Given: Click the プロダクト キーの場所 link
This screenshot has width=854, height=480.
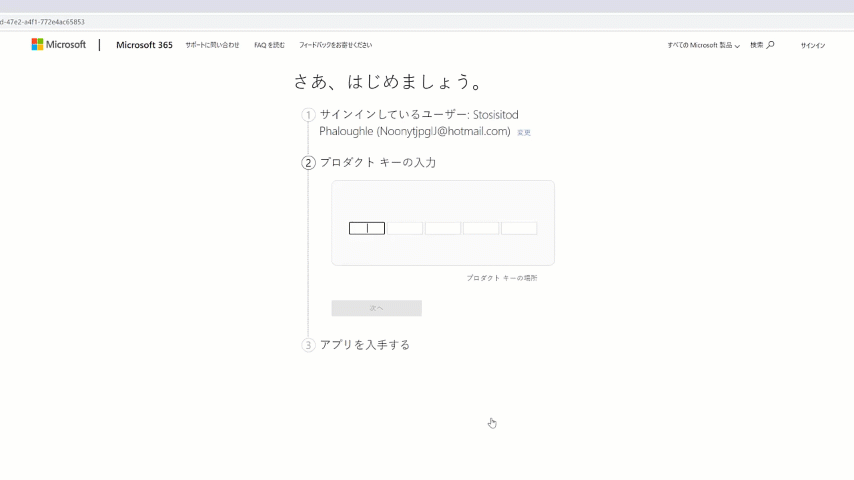Looking at the screenshot, I should pyautogui.click(x=501, y=278).
